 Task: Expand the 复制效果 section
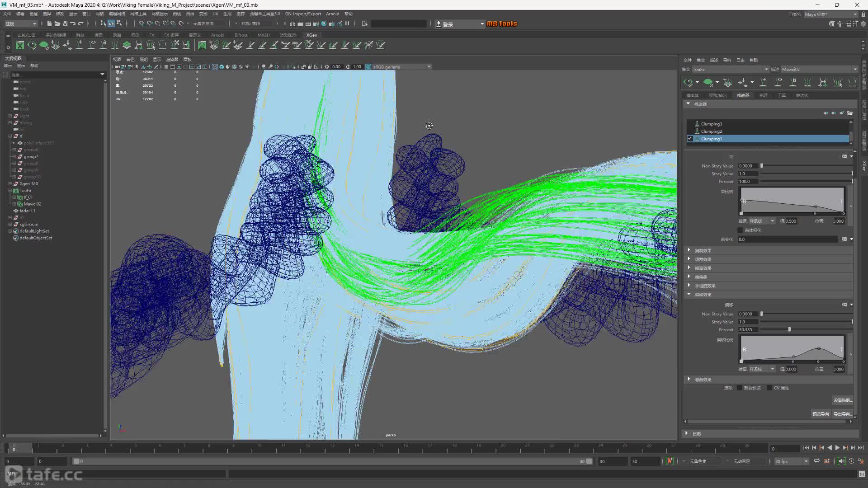689,250
